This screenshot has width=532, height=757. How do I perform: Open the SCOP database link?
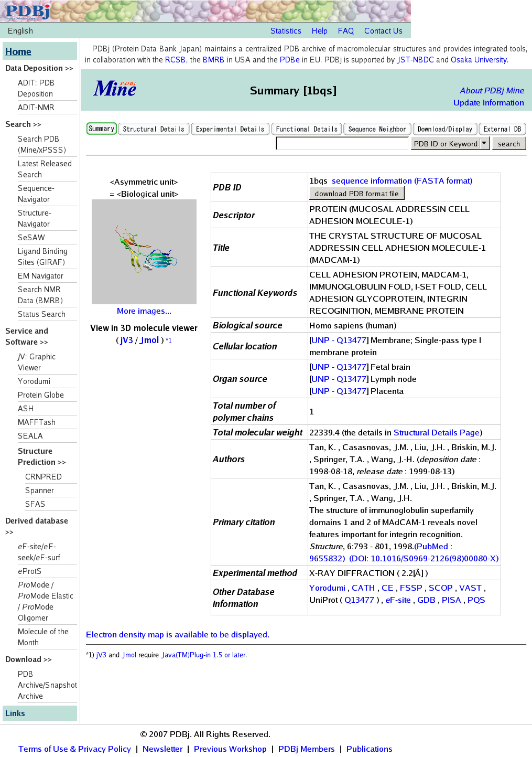click(441, 588)
